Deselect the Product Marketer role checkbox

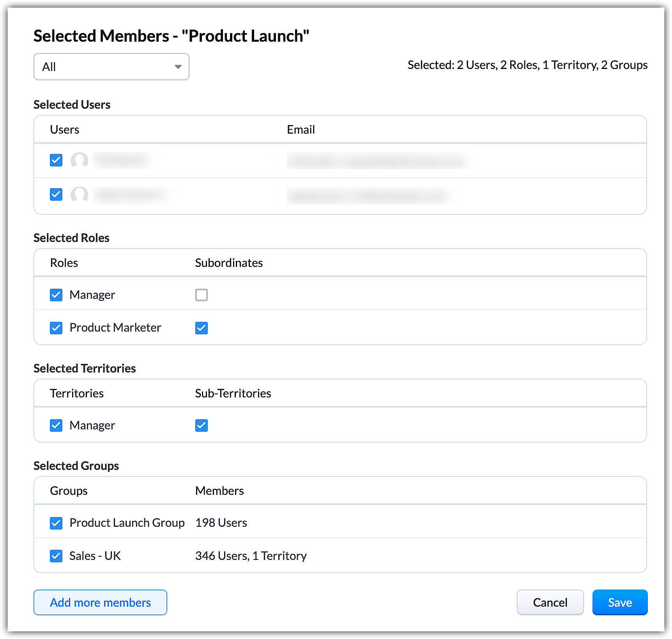point(56,328)
